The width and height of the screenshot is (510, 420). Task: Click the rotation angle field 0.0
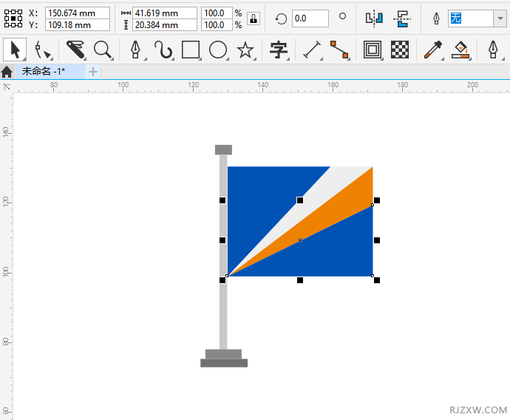[x=310, y=18]
